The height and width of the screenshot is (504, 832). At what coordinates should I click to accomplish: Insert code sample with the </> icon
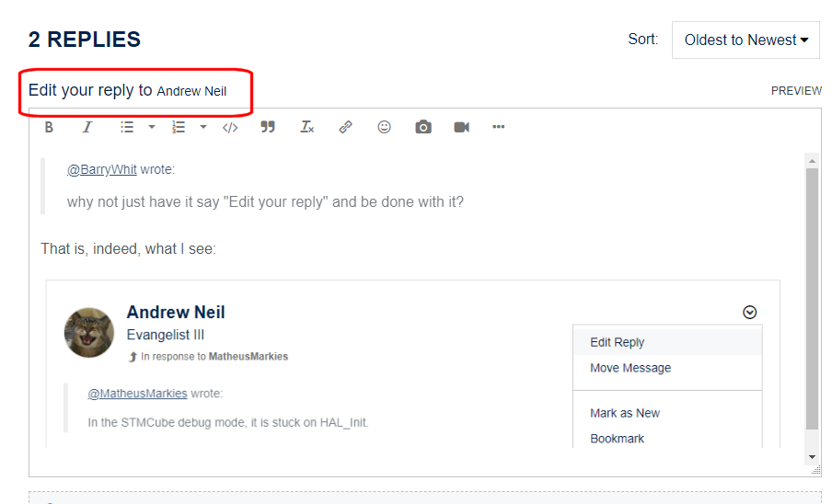tap(230, 128)
